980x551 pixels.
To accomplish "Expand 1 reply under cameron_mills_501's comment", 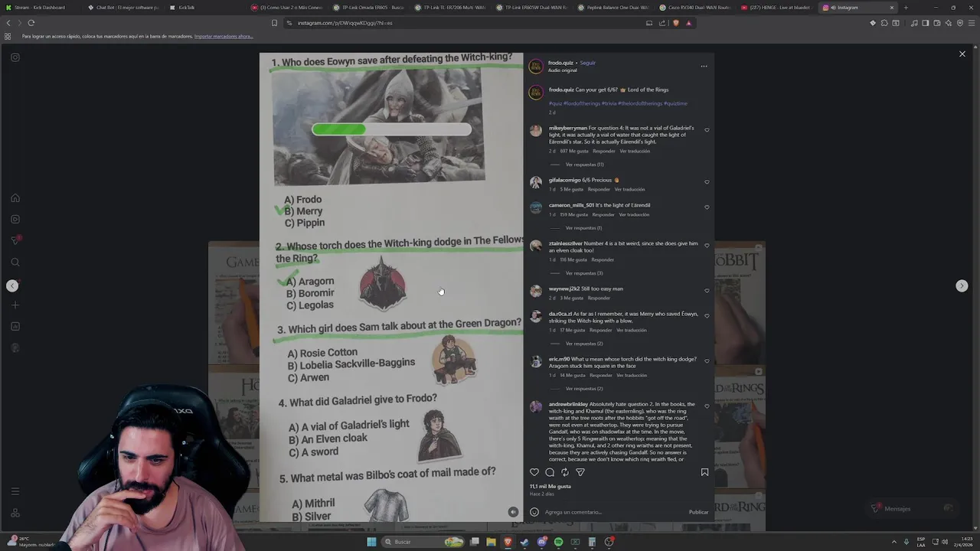I will point(583,228).
